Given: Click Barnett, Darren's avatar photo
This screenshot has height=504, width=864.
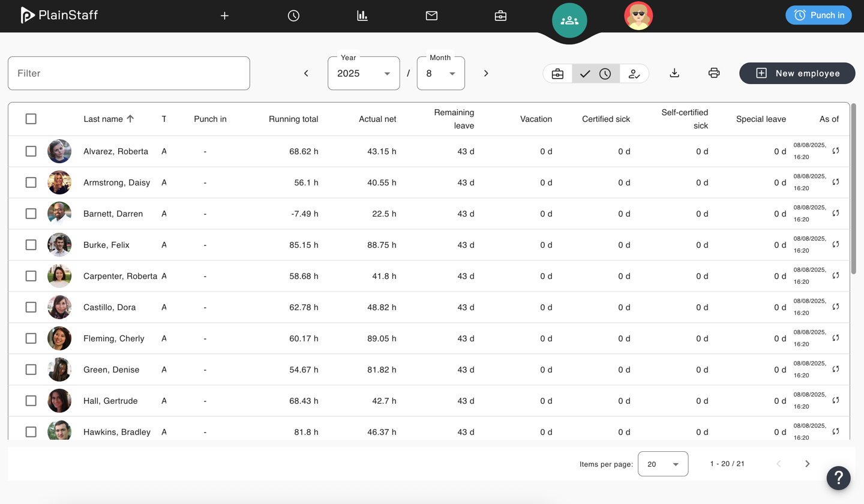Looking at the screenshot, I should pos(59,214).
